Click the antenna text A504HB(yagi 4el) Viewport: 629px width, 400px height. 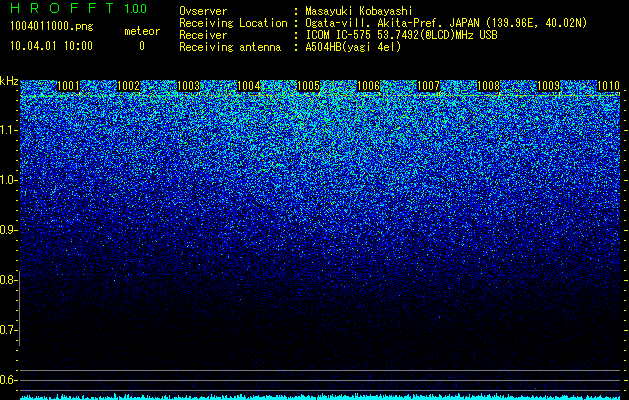353,47
